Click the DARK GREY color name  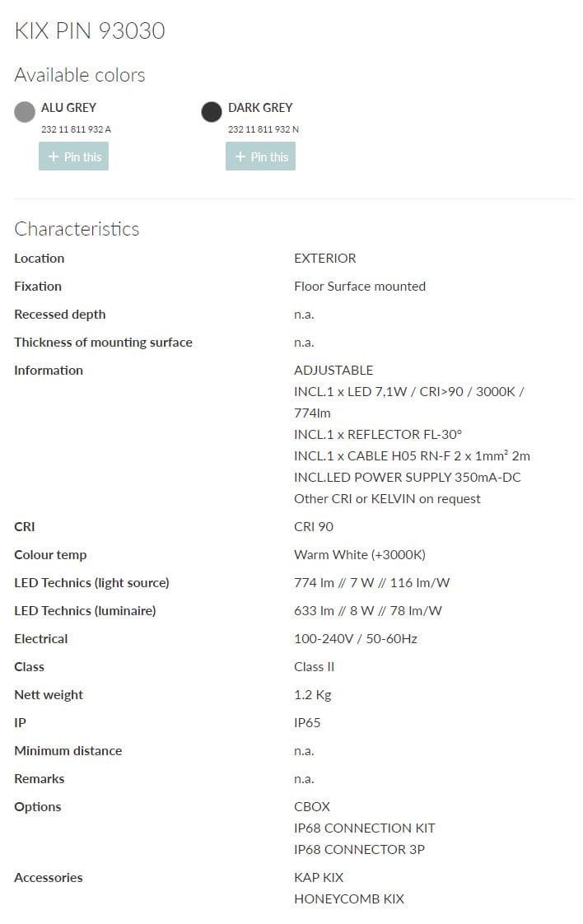tap(260, 107)
